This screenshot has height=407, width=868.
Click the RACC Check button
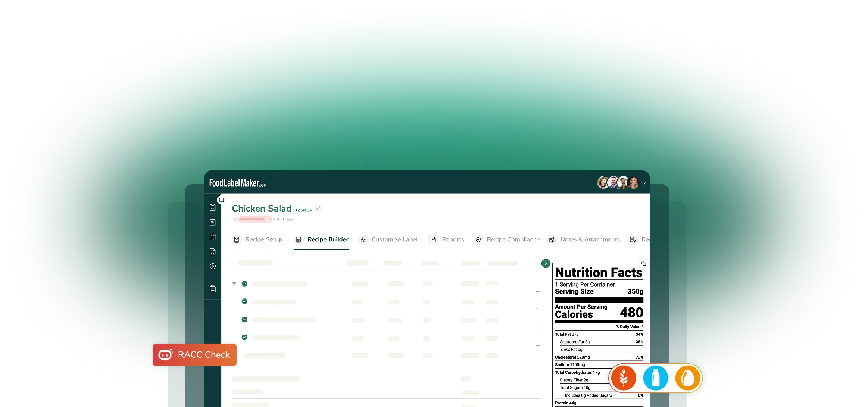tap(194, 354)
